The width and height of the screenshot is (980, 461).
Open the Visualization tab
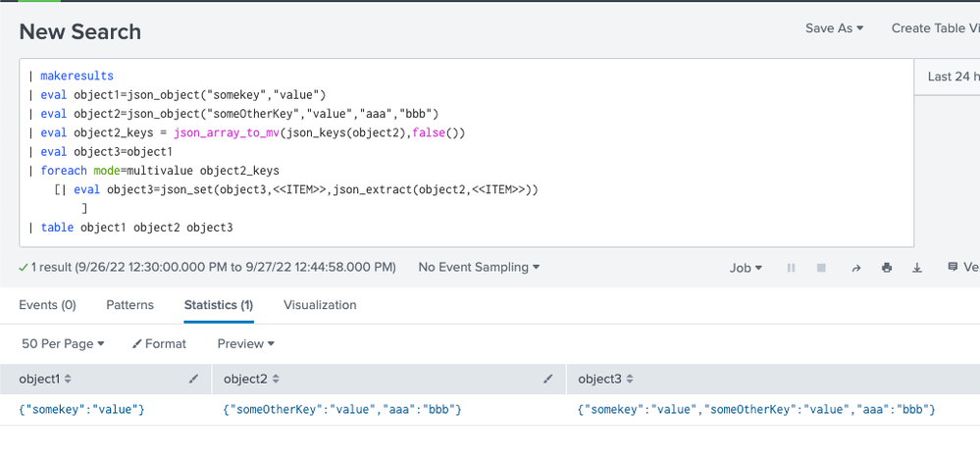pos(320,305)
